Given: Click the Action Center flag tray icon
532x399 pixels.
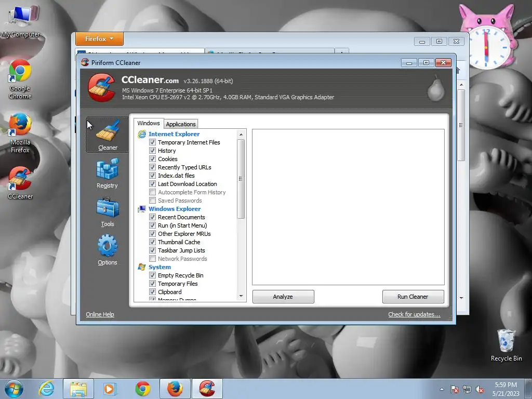Looking at the screenshot, I should [455, 390].
